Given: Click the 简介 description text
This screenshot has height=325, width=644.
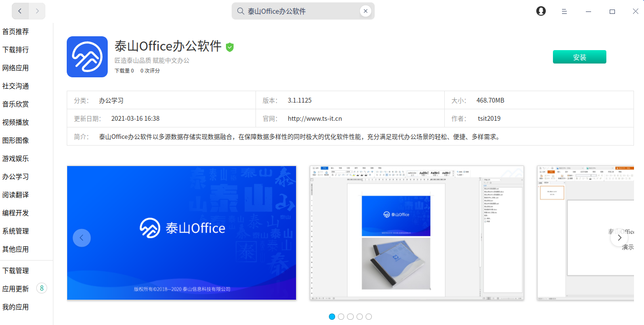Looking at the screenshot, I should 300,136.
